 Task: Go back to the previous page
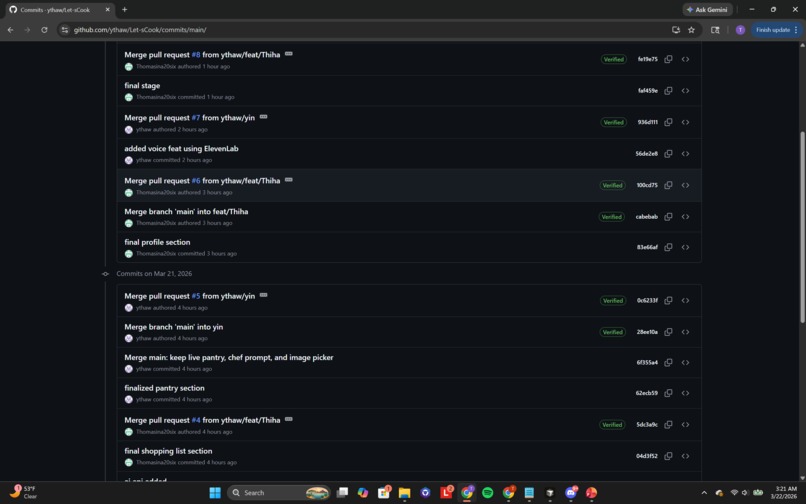[x=10, y=30]
